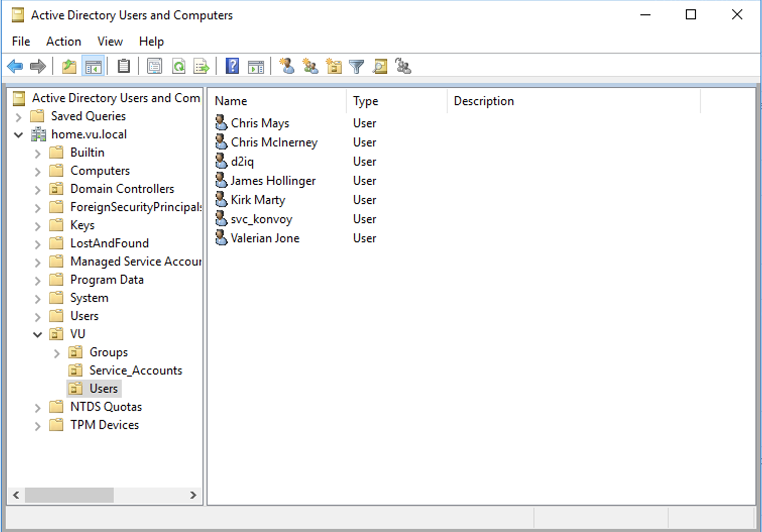
Task: Click the Service_Accounts OU folder icon
Action: click(75, 370)
